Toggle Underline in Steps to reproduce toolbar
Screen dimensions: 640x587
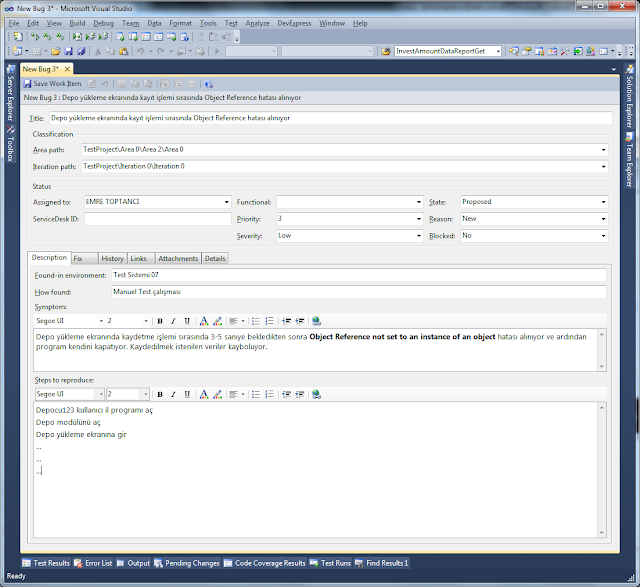point(187,394)
